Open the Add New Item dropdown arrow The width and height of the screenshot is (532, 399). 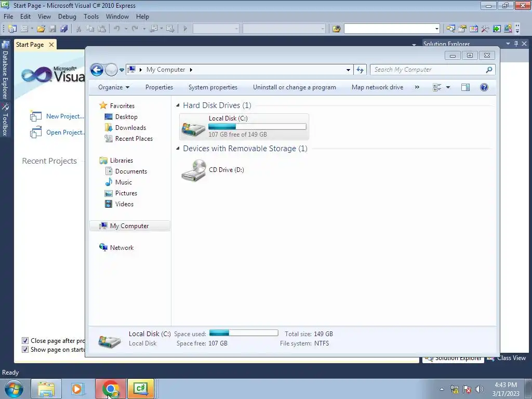point(32,29)
